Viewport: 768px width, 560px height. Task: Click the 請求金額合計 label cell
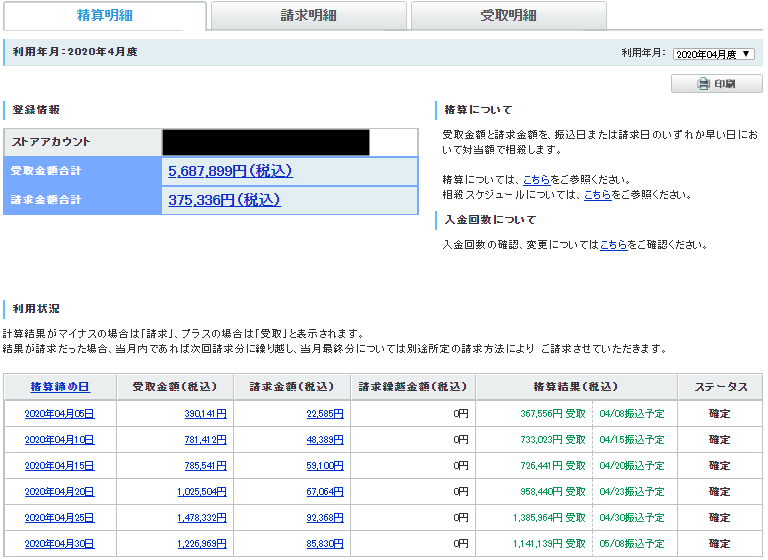82,200
